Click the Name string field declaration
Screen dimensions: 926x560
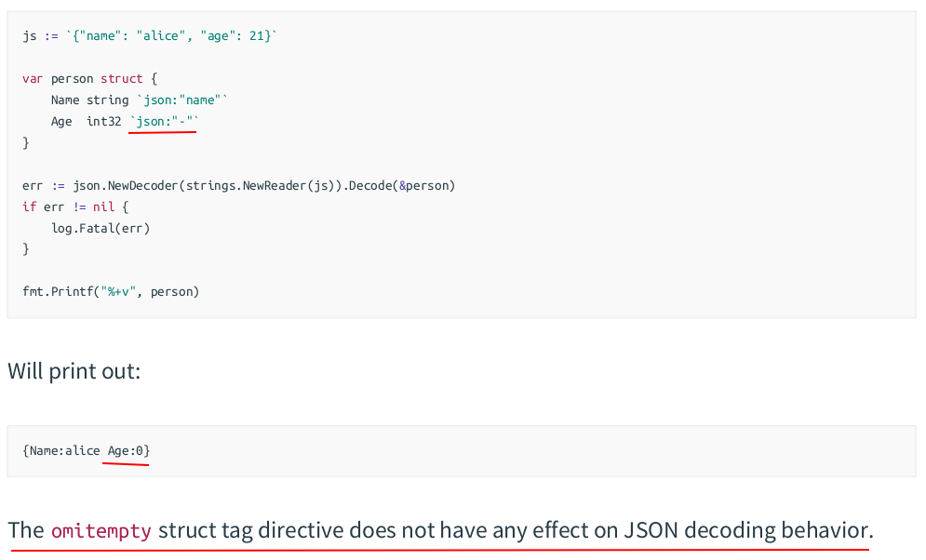pos(89,100)
